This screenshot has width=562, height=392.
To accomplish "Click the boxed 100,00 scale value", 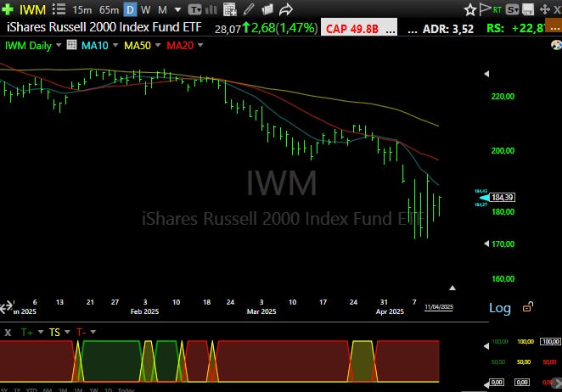I will [x=550, y=341].
